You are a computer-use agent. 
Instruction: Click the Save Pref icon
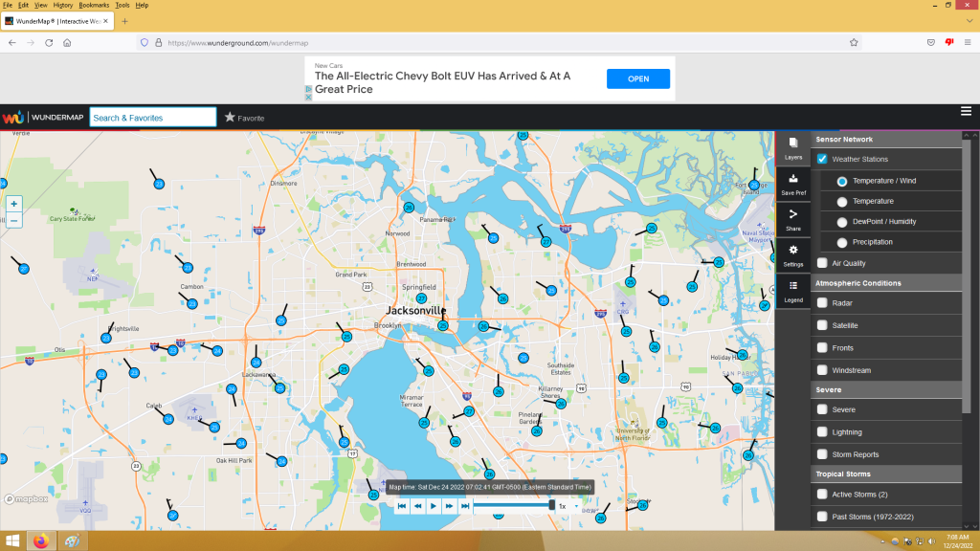pos(792,183)
